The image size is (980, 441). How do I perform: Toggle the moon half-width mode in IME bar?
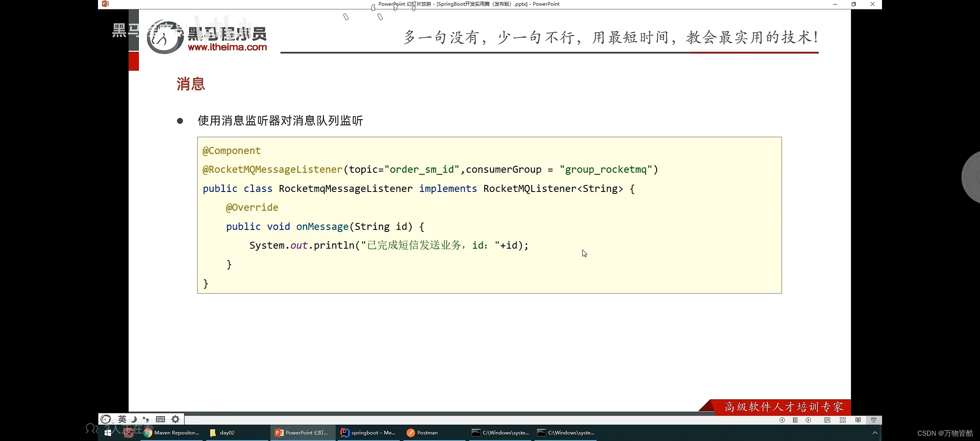[134, 419]
